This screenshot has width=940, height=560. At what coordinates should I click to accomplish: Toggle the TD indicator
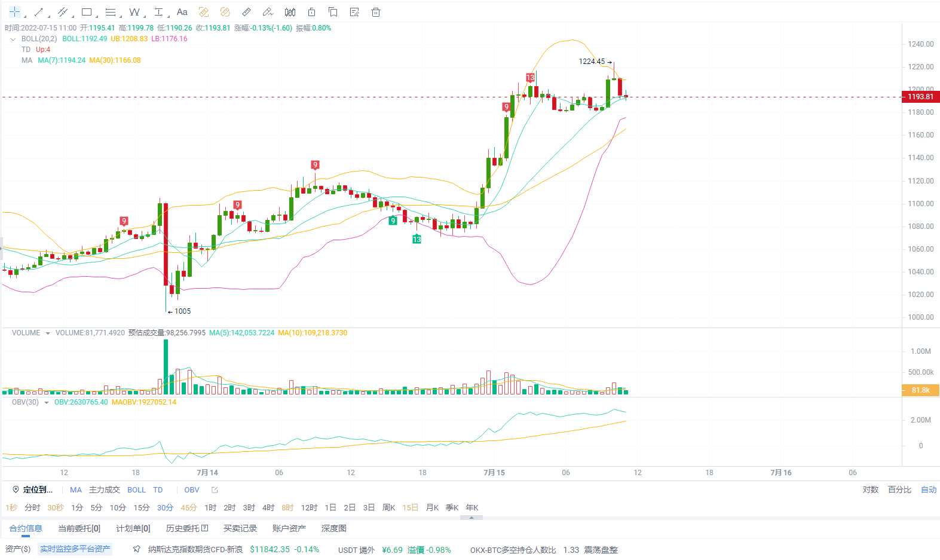[158, 490]
